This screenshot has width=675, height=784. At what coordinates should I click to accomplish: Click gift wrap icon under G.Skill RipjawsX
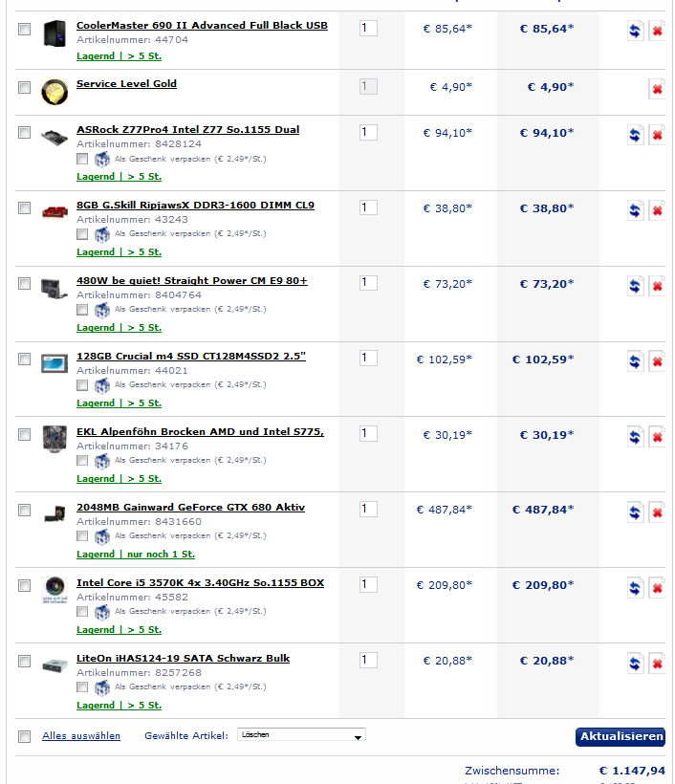[x=102, y=234]
